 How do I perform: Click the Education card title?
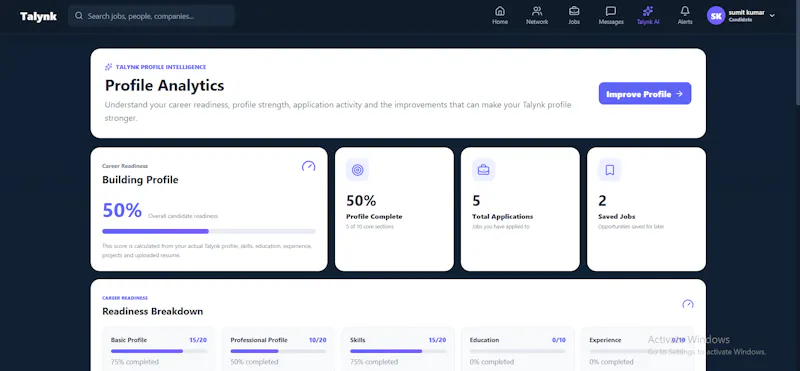pyautogui.click(x=484, y=340)
